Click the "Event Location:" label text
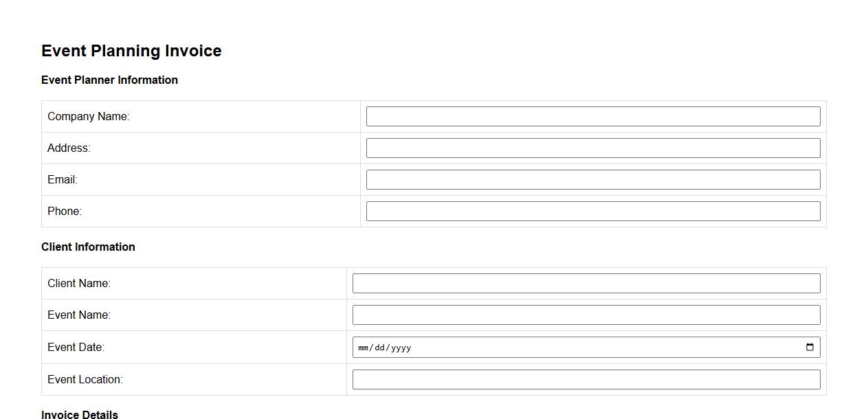The height and width of the screenshot is (419, 868). tap(85, 380)
